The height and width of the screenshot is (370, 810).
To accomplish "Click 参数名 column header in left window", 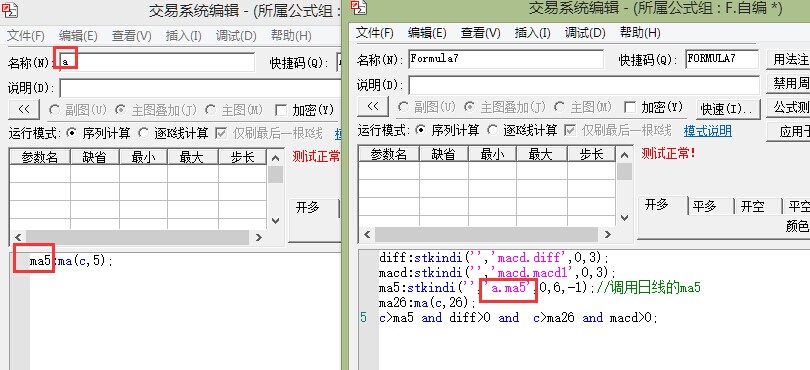I will [x=40, y=157].
